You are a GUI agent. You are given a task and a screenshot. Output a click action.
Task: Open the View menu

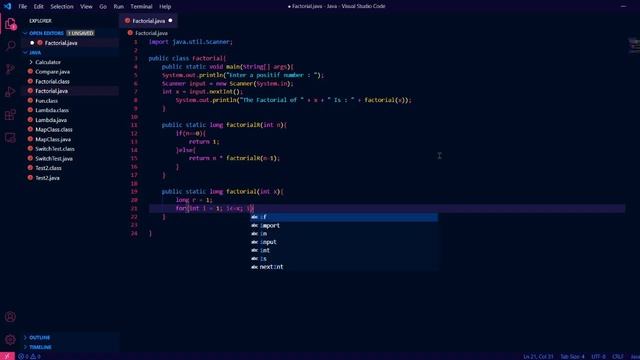click(86, 7)
